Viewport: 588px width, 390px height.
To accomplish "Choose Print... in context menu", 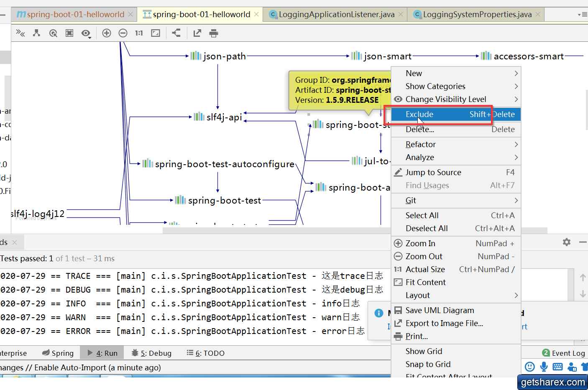I will [456, 336].
